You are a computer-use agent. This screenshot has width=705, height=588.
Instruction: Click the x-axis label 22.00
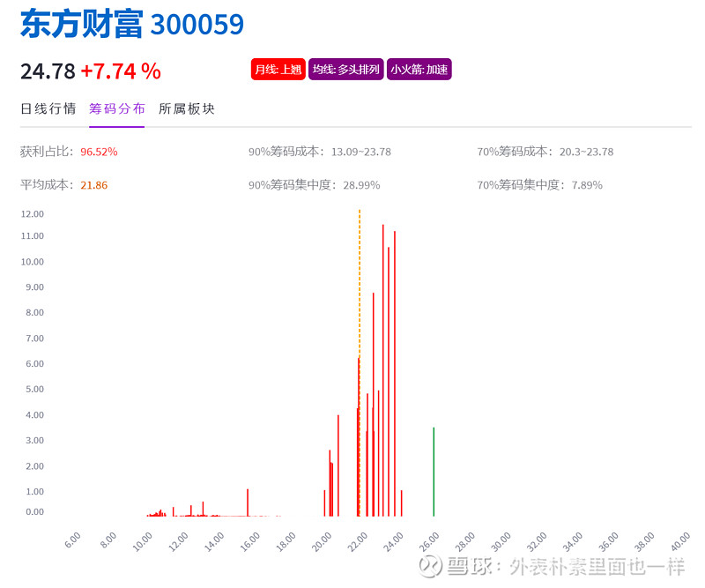[x=357, y=541]
